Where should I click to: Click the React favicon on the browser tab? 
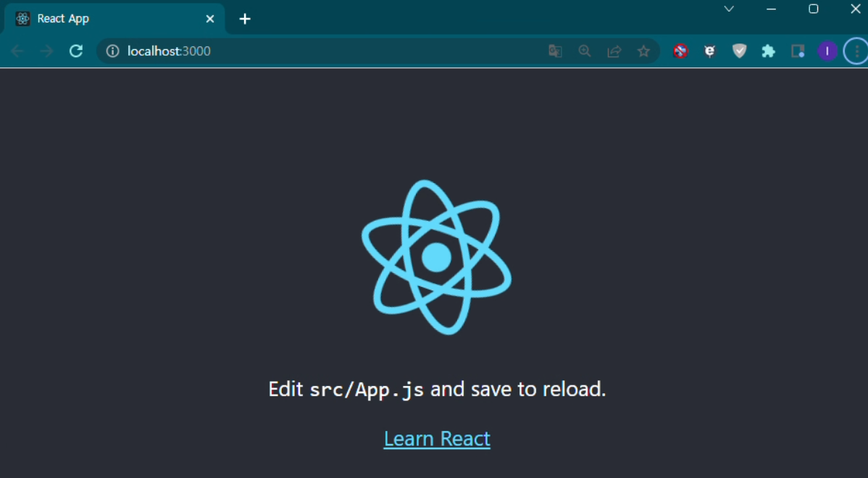tap(22, 18)
